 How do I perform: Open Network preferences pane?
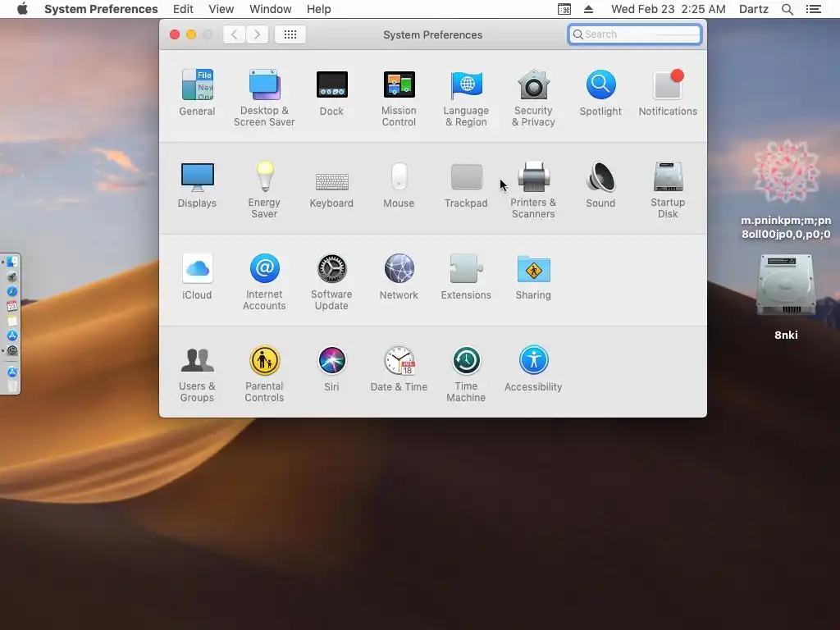pos(399,276)
